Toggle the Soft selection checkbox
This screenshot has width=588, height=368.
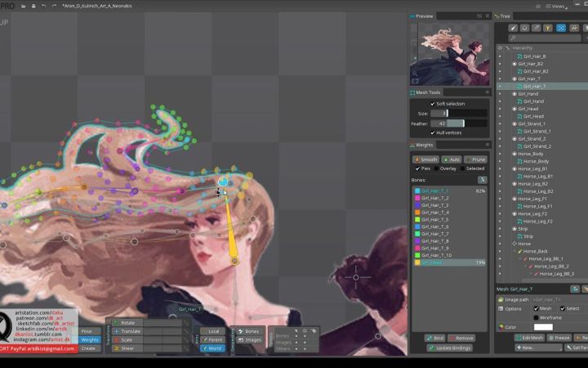coord(433,104)
